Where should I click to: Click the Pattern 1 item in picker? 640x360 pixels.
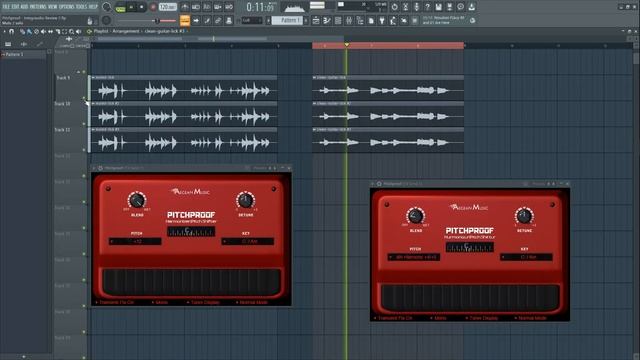point(24,54)
